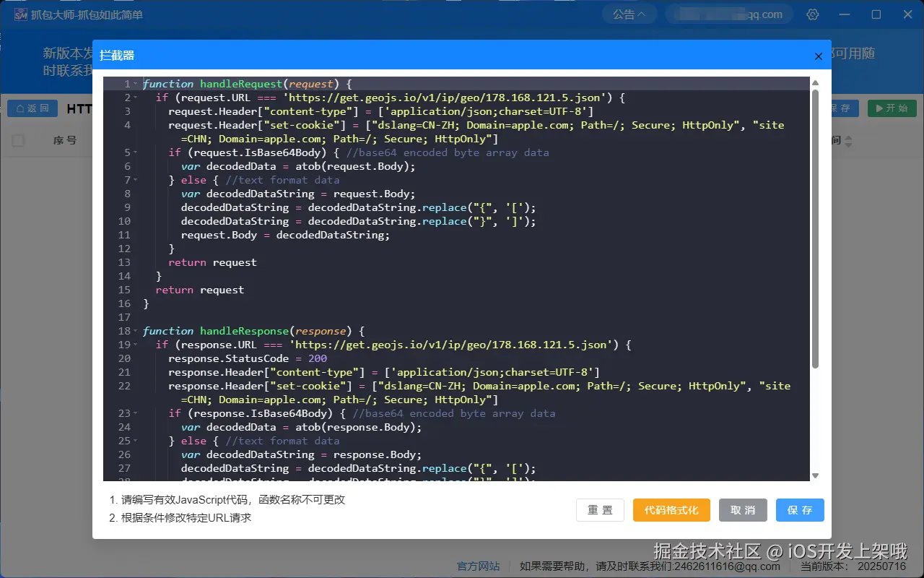Click the 取消 cancel button

point(743,510)
